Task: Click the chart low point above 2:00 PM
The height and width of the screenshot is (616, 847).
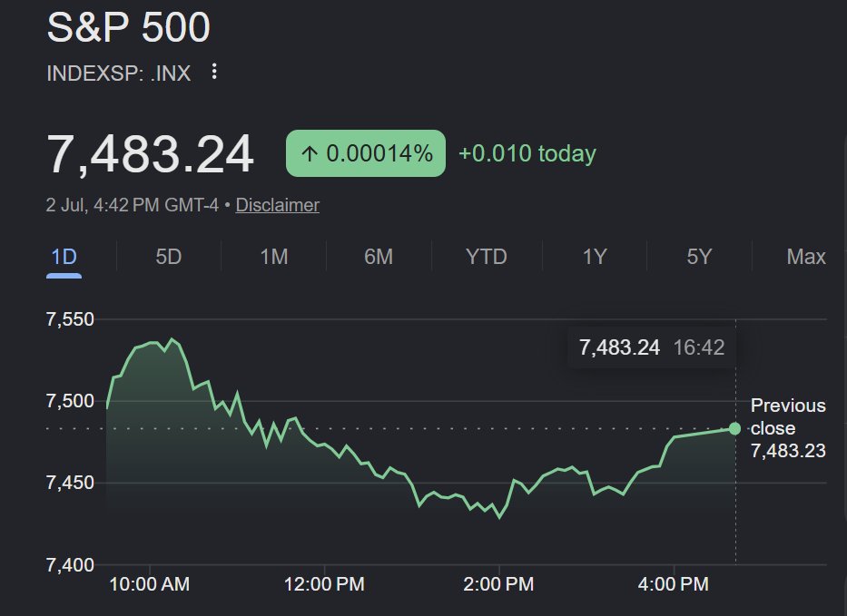Action: [499, 517]
